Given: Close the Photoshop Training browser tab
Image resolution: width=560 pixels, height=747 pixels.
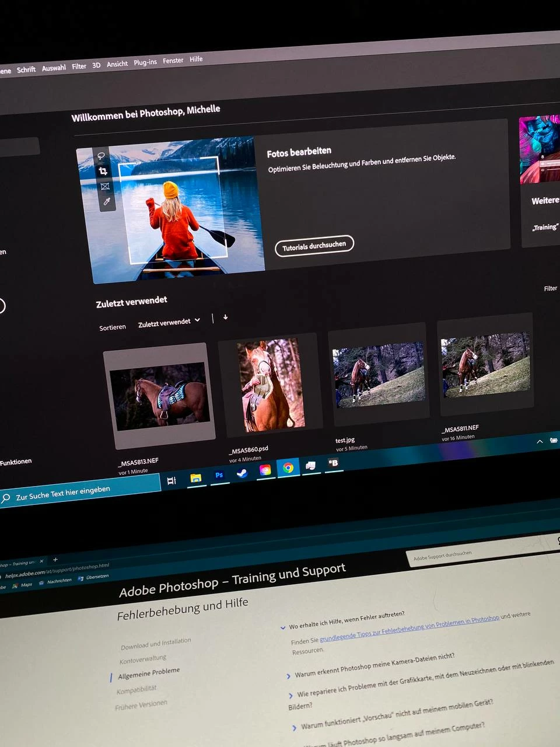Looking at the screenshot, I should point(41,561).
